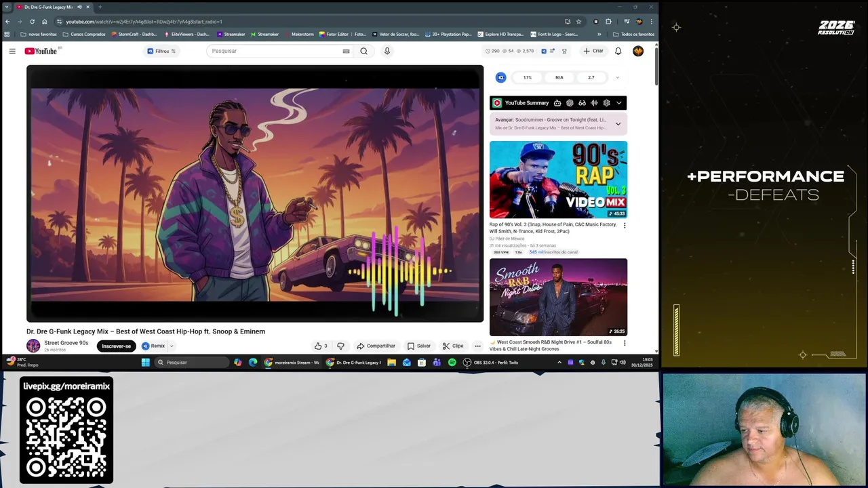Open Rap of 90's Vol. 3 video title
This screenshot has width=868, height=488.
click(553, 228)
